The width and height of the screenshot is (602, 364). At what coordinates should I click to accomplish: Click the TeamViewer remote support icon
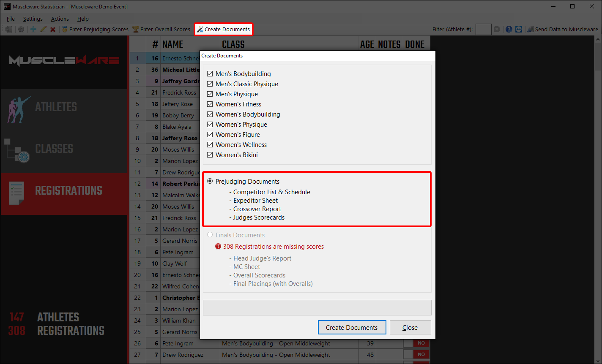519,29
